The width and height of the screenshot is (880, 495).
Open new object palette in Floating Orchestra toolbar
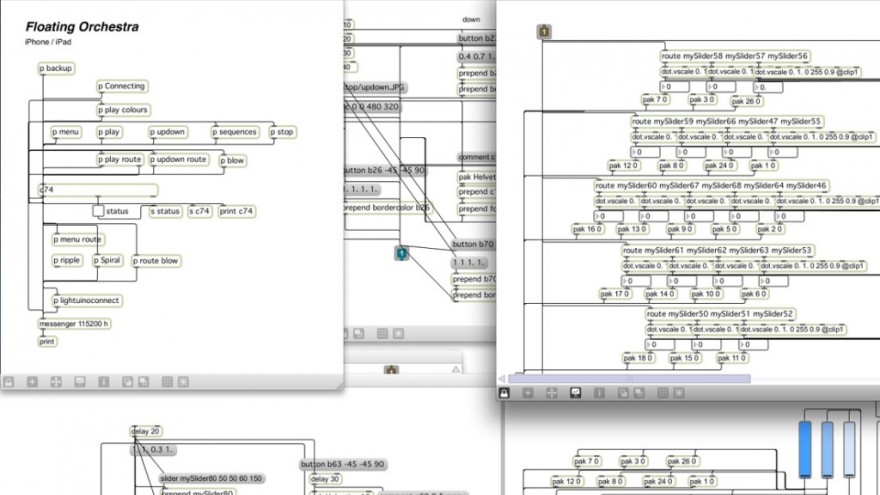point(32,381)
